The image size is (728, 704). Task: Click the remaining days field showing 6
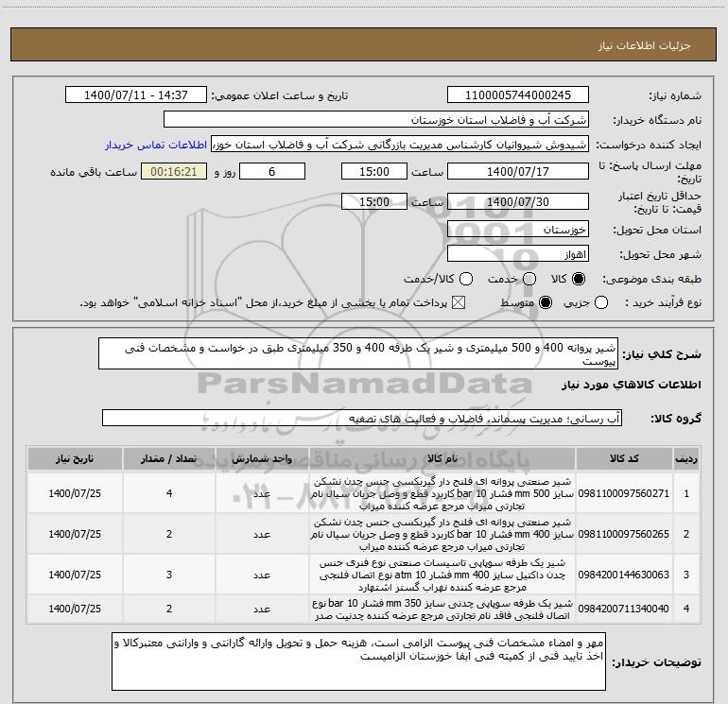point(272,171)
